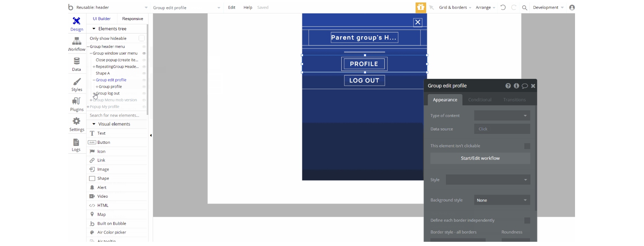Open the Edit menu

[x=232, y=7]
